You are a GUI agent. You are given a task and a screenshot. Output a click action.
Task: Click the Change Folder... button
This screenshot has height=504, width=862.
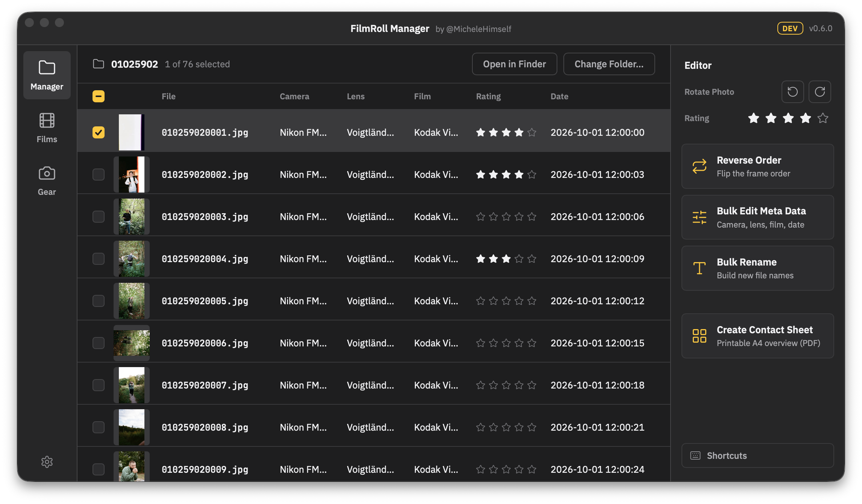click(x=609, y=64)
